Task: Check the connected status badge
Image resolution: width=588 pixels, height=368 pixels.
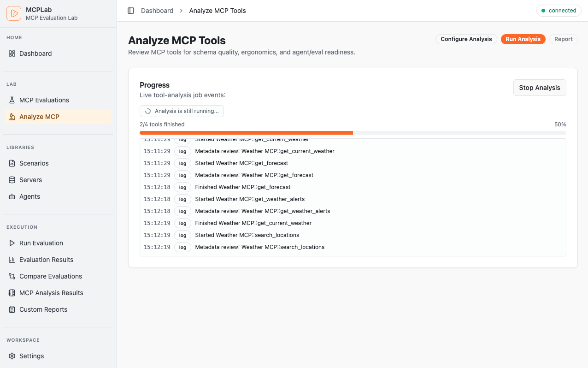Action: pos(559,10)
